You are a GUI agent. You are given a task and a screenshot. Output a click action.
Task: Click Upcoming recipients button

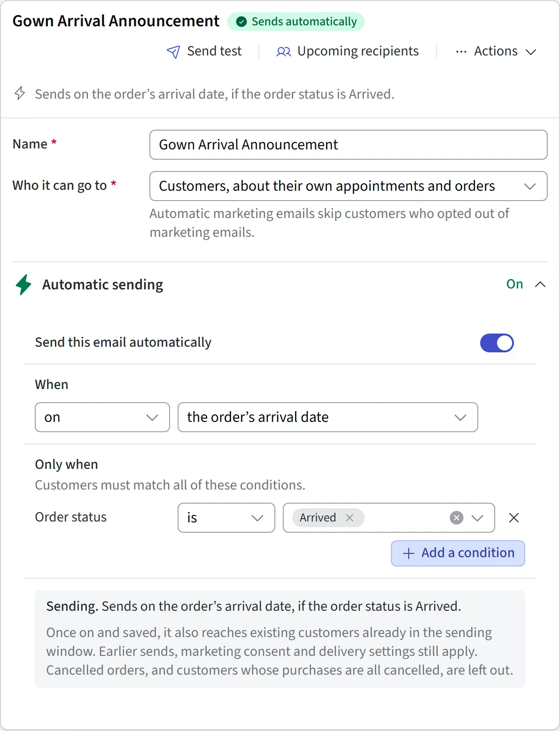(x=348, y=51)
